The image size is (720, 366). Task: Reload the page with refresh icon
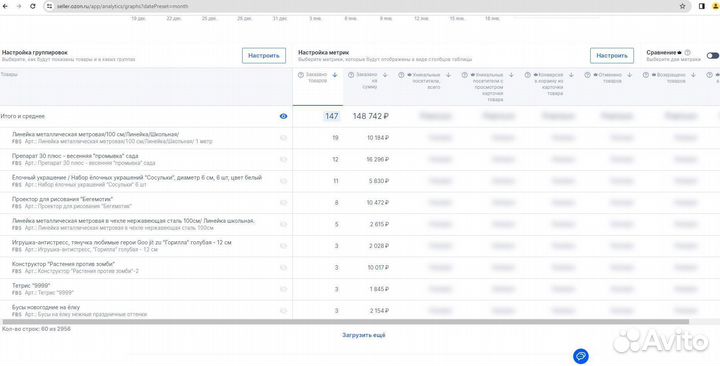coord(33,6)
